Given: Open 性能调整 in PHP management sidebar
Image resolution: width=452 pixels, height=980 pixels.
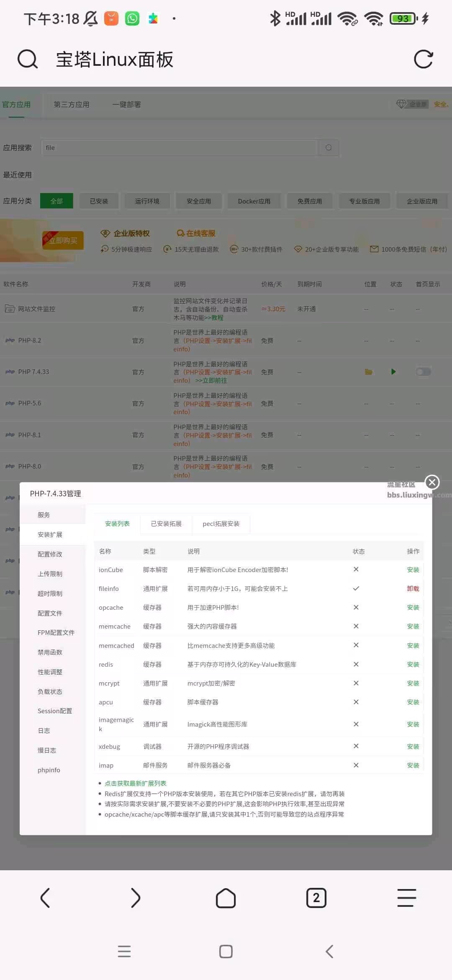Looking at the screenshot, I should tap(53, 672).
